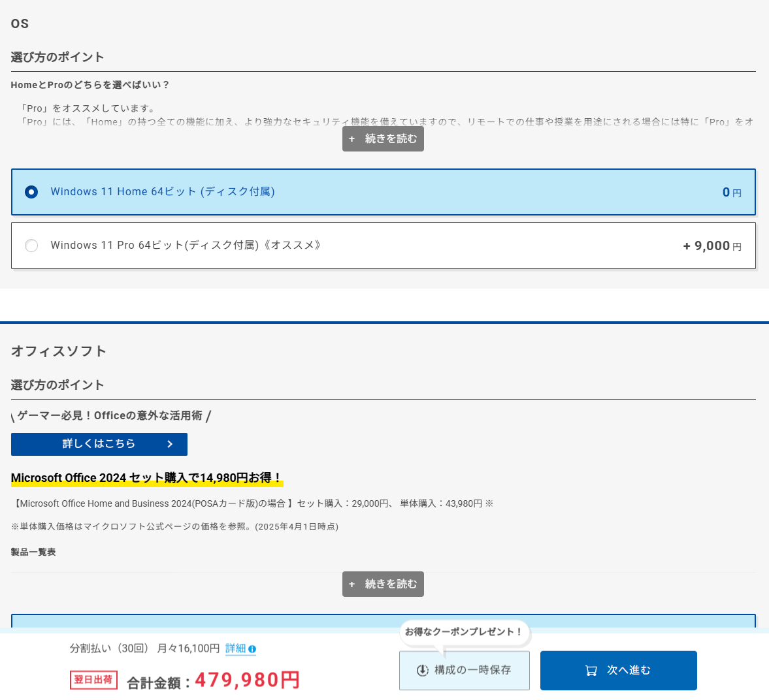
Task: Select Windows 11 Pro 64ビット radio button
Action: pos(31,246)
